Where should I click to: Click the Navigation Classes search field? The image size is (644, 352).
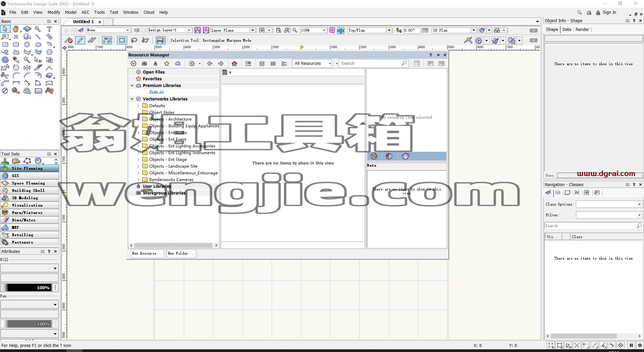coord(593,226)
